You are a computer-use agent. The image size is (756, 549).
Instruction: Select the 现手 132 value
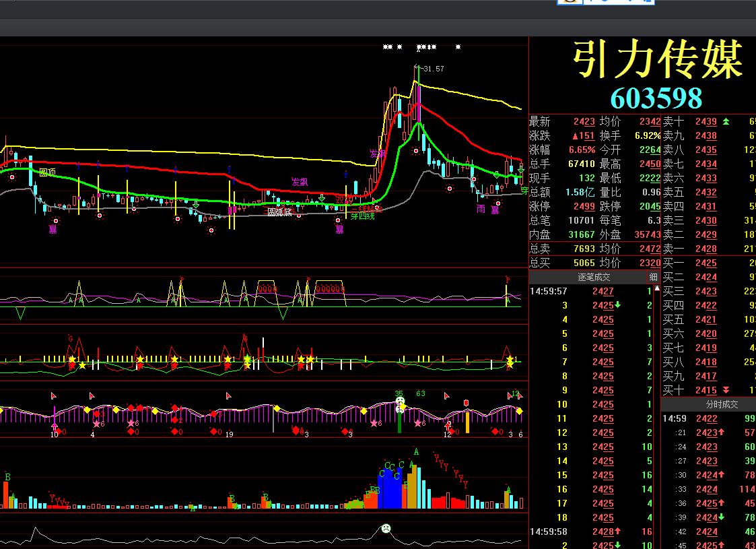(x=587, y=178)
